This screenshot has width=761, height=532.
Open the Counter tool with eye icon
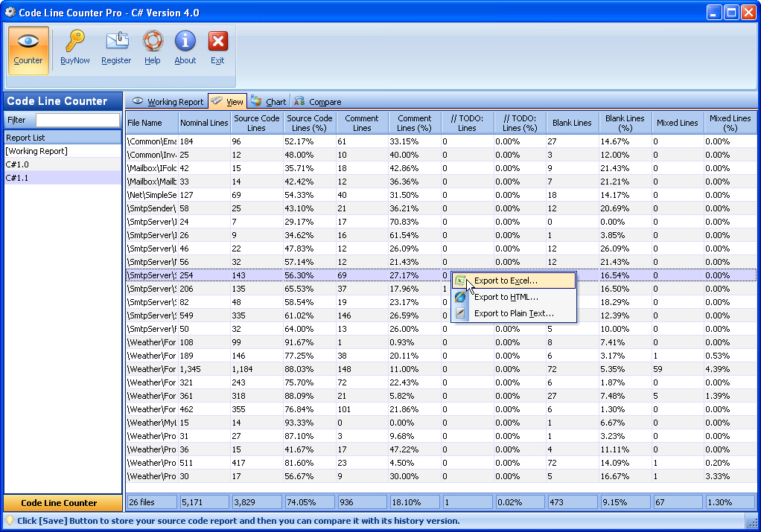pos(28,50)
